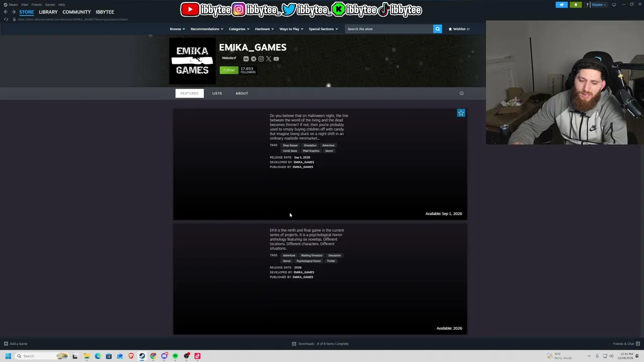This screenshot has width=644, height=362.
Task: Open File Explorer from the taskbar
Action: [87, 356]
